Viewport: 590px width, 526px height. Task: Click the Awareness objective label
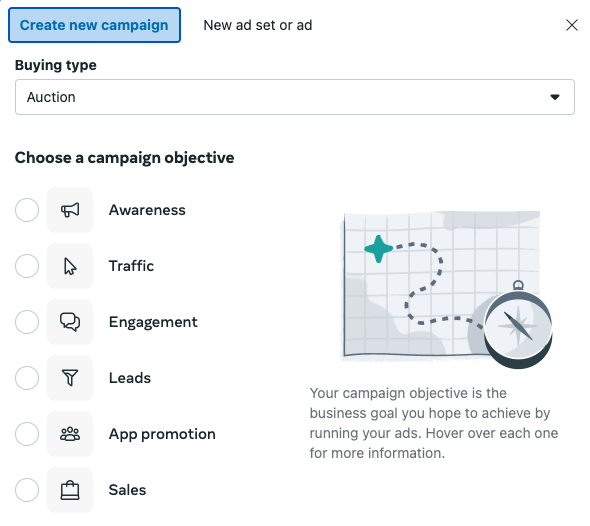pyautogui.click(x=147, y=210)
